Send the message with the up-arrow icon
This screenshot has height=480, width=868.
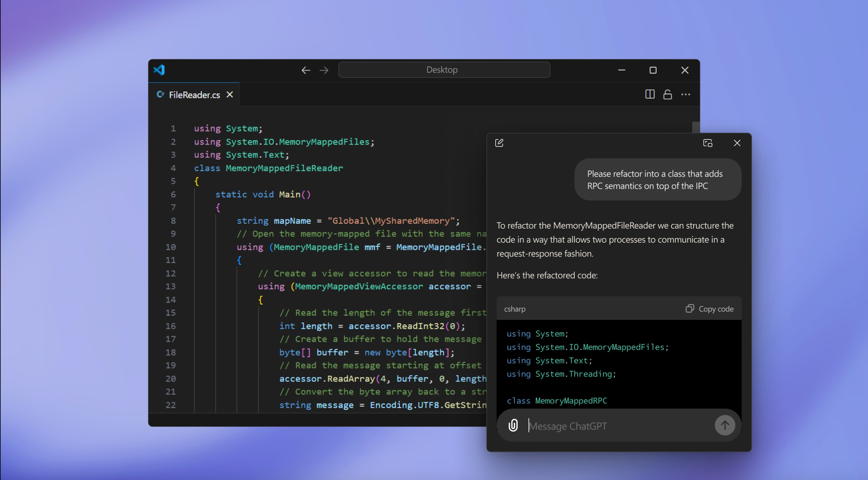[x=725, y=426]
